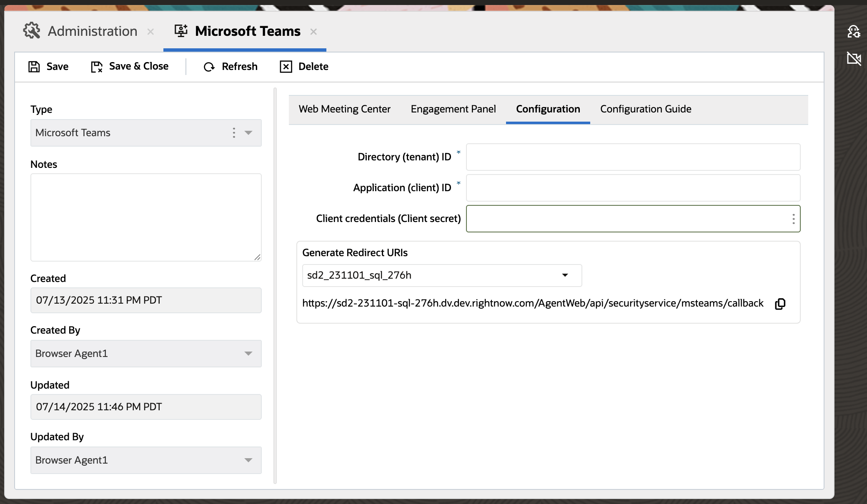The height and width of the screenshot is (504, 867).
Task: Expand the Created By dropdown
Action: [249, 354]
